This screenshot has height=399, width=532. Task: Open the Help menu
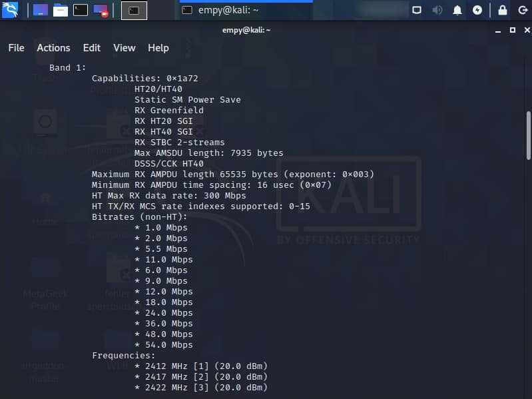point(158,48)
